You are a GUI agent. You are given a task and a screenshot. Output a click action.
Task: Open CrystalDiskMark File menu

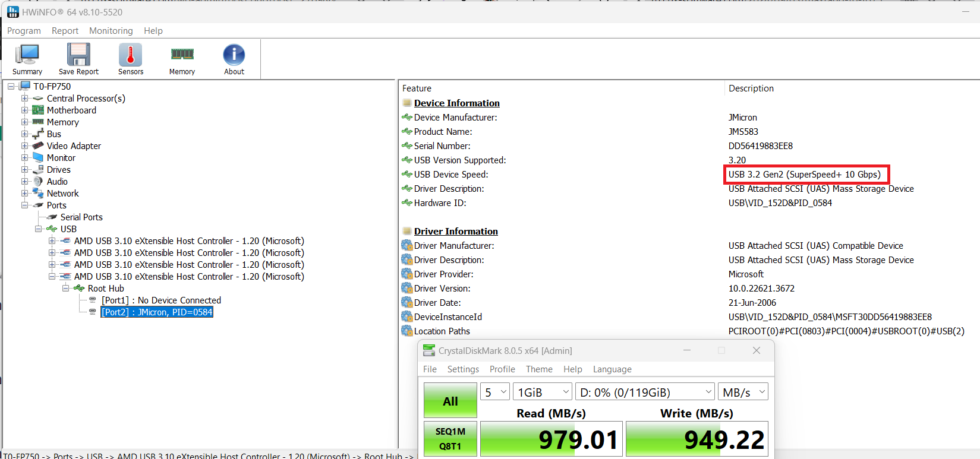pos(430,369)
